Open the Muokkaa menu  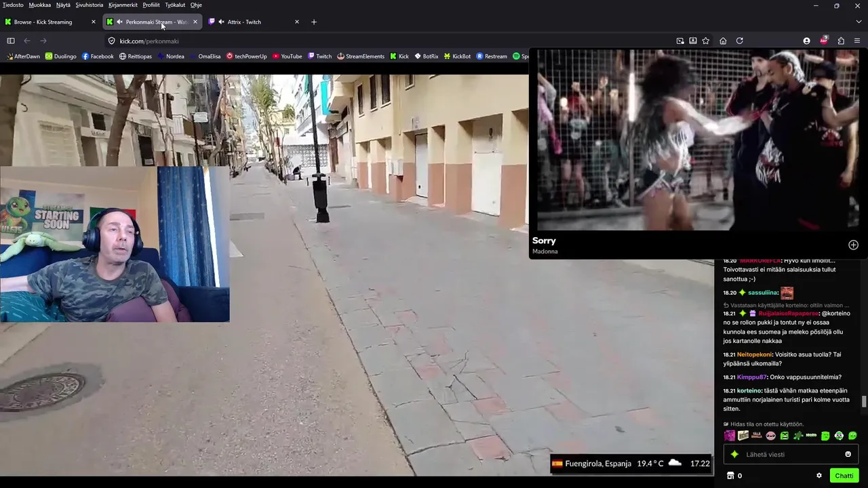(40, 5)
